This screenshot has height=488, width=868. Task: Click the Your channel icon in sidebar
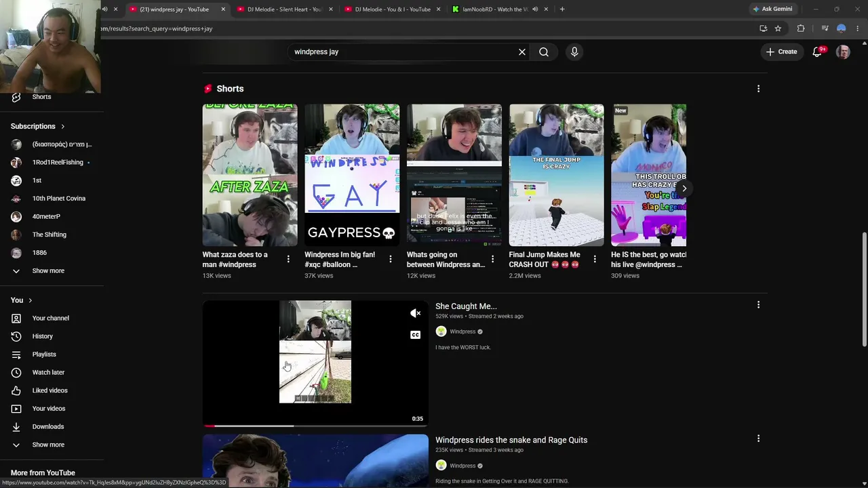16,318
